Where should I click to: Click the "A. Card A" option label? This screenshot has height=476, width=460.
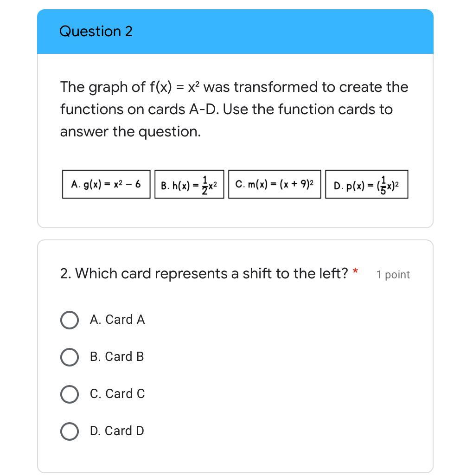tap(117, 320)
